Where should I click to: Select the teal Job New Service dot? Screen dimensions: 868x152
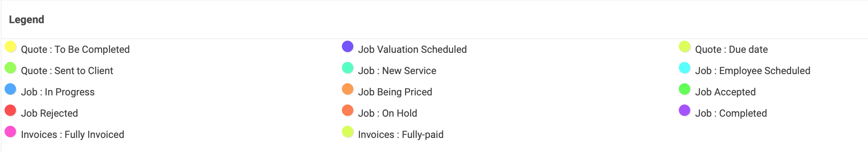(x=348, y=68)
